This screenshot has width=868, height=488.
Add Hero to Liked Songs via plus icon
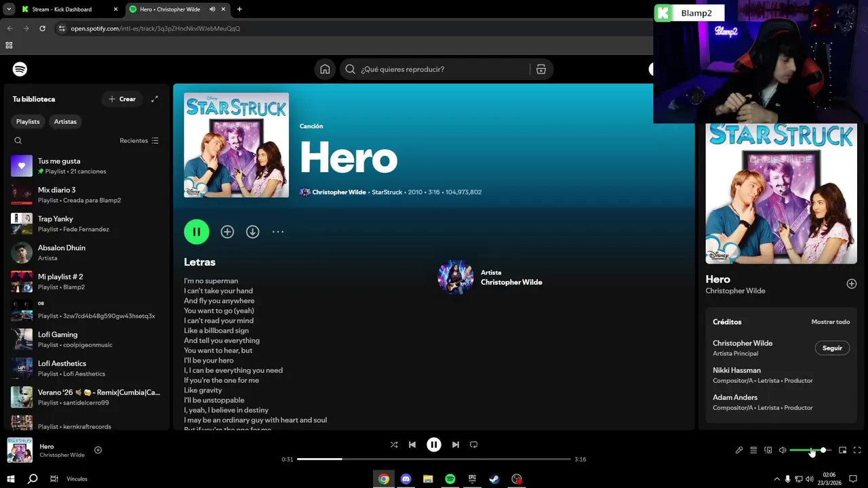(x=227, y=232)
